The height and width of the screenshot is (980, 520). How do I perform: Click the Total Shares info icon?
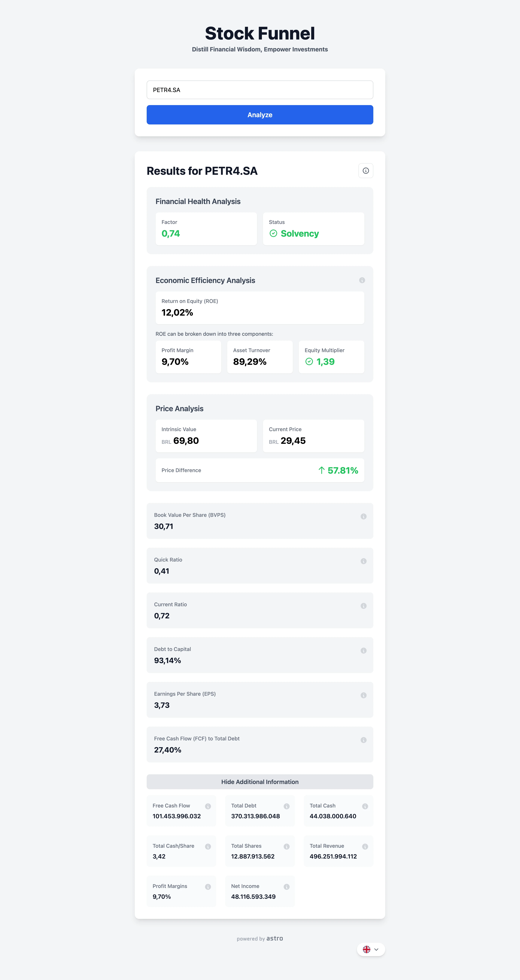(287, 846)
